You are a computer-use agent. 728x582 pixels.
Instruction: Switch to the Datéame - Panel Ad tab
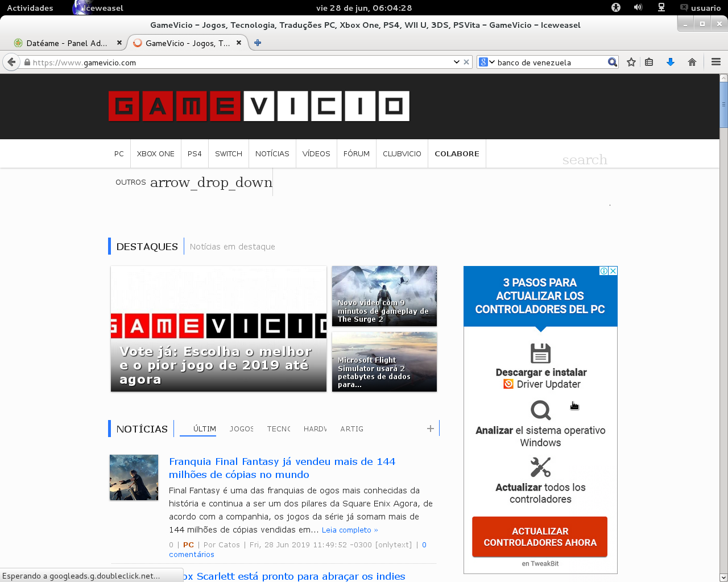[67, 43]
